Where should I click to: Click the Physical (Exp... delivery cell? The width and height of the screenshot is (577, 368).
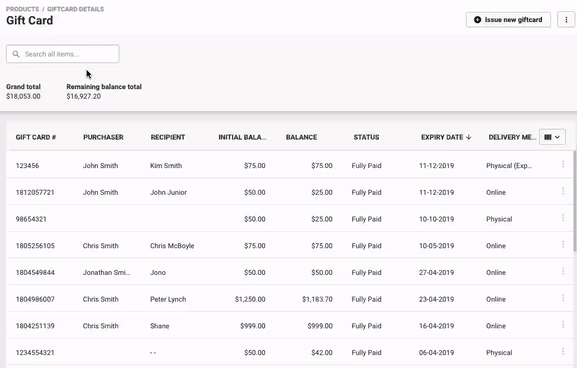tap(509, 166)
